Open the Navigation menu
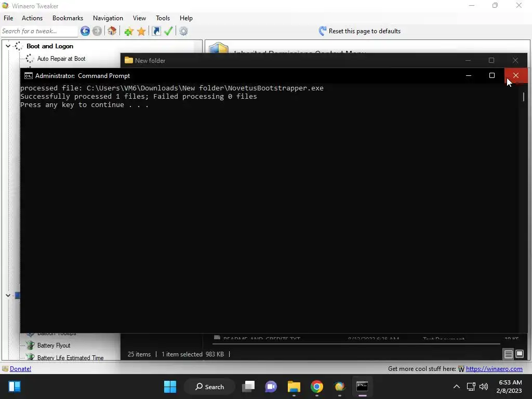This screenshot has width=532, height=399. pos(108,18)
